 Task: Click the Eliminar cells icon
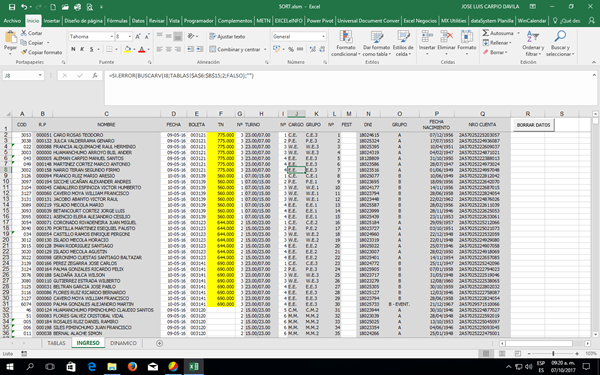(447, 38)
